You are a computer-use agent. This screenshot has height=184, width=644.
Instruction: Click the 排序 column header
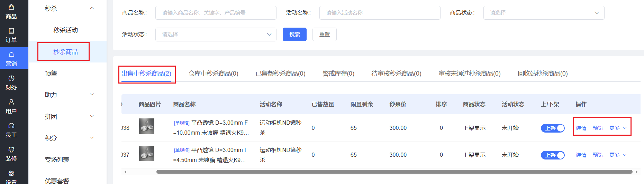point(441,104)
